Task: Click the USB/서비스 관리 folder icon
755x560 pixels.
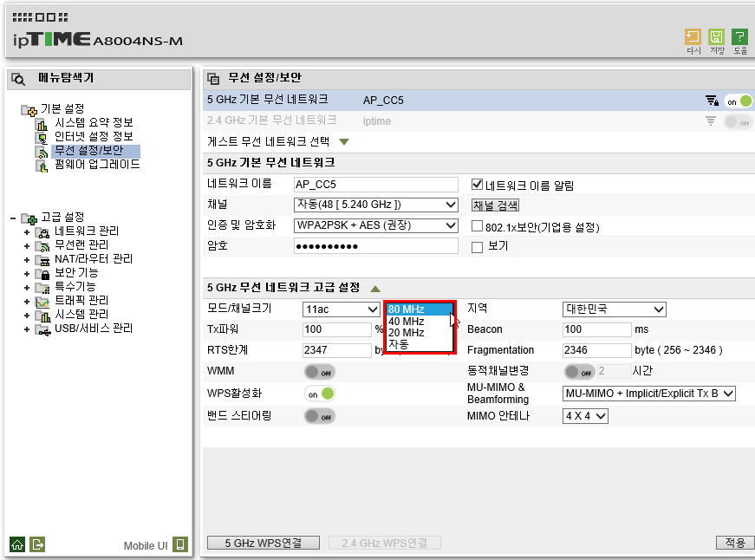Action: [42, 330]
